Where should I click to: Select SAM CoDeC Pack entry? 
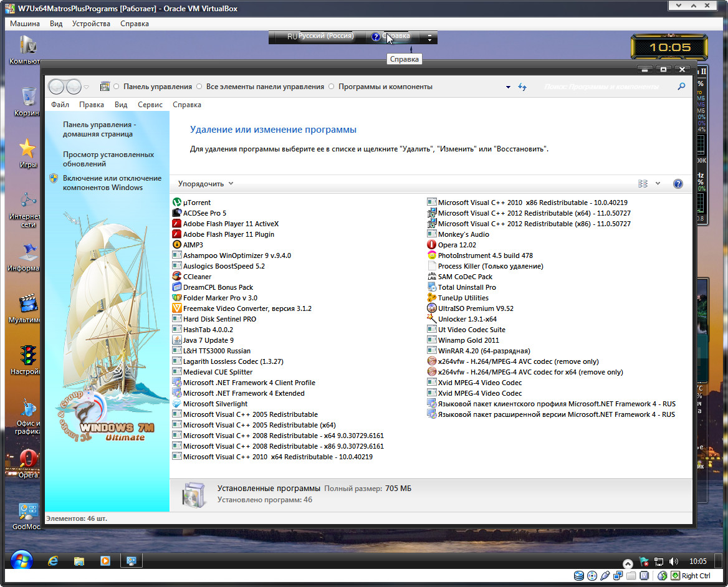click(460, 277)
